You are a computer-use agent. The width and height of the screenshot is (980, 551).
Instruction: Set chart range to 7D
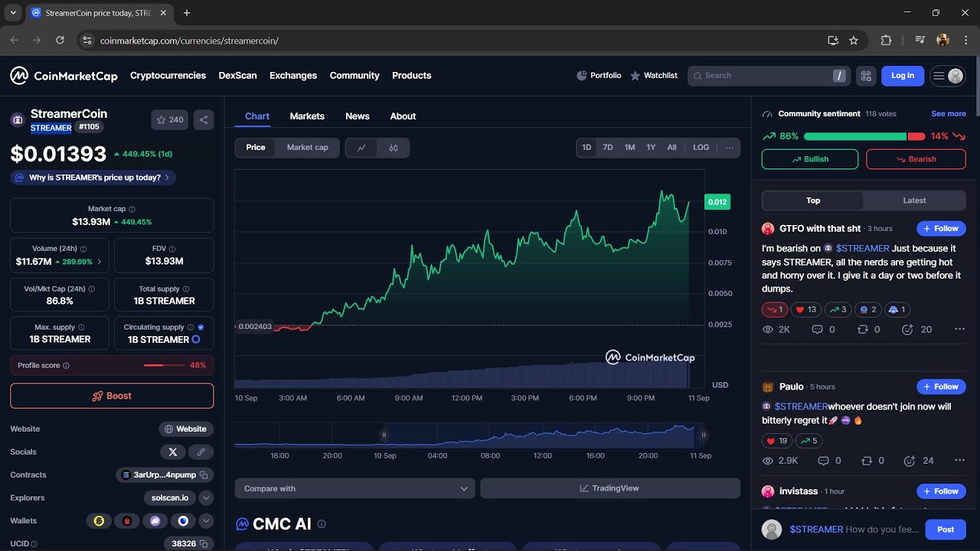(x=608, y=148)
